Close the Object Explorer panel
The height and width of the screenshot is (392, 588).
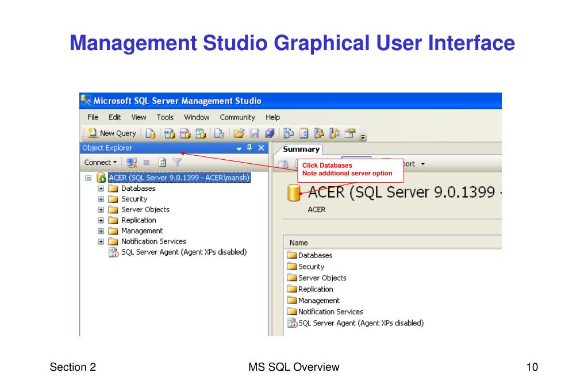(262, 148)
